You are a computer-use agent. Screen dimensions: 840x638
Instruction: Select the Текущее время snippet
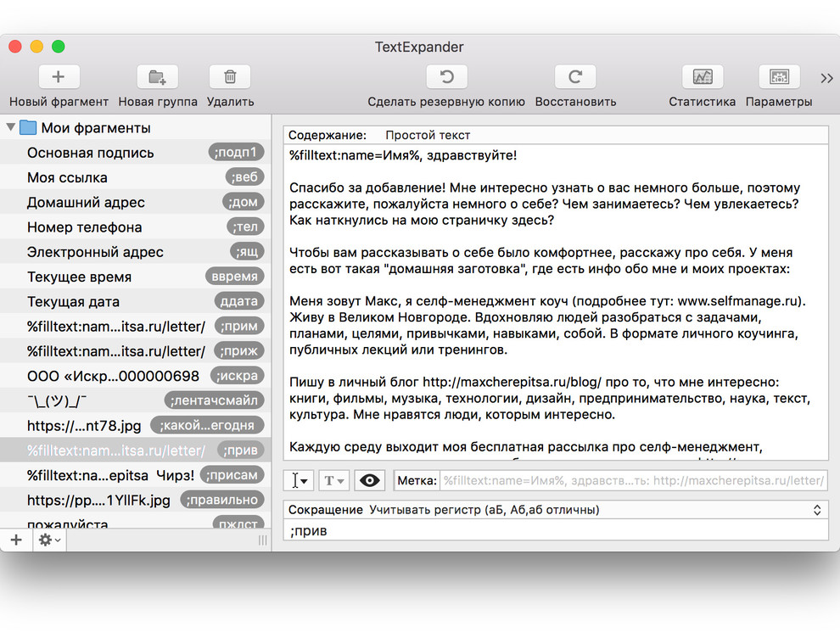click(x=80, y=277)
